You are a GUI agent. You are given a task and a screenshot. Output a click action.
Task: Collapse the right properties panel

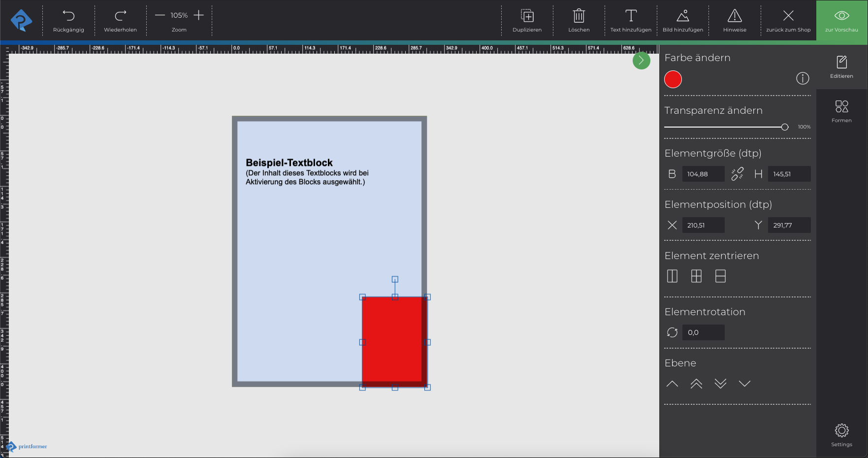641,61
